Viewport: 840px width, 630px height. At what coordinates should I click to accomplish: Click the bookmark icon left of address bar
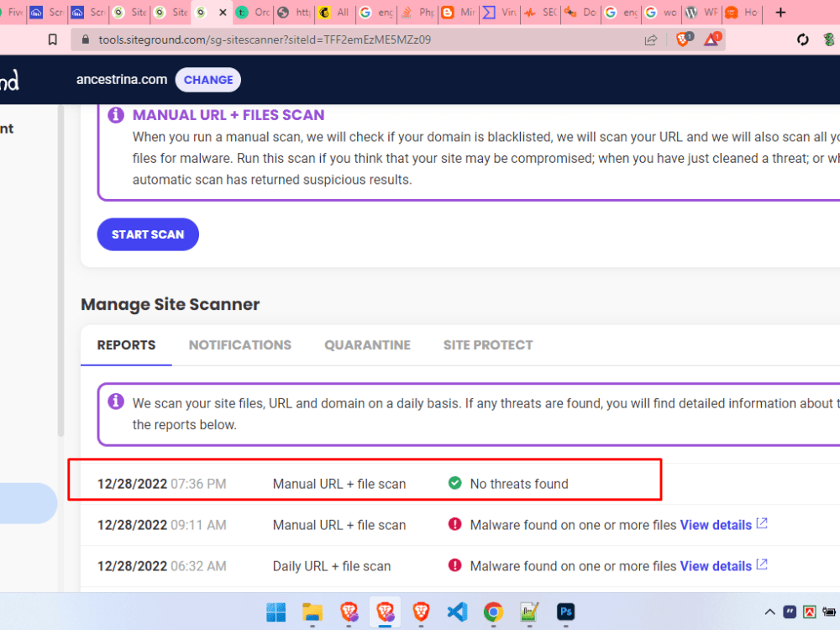click(x=52, y=39)
